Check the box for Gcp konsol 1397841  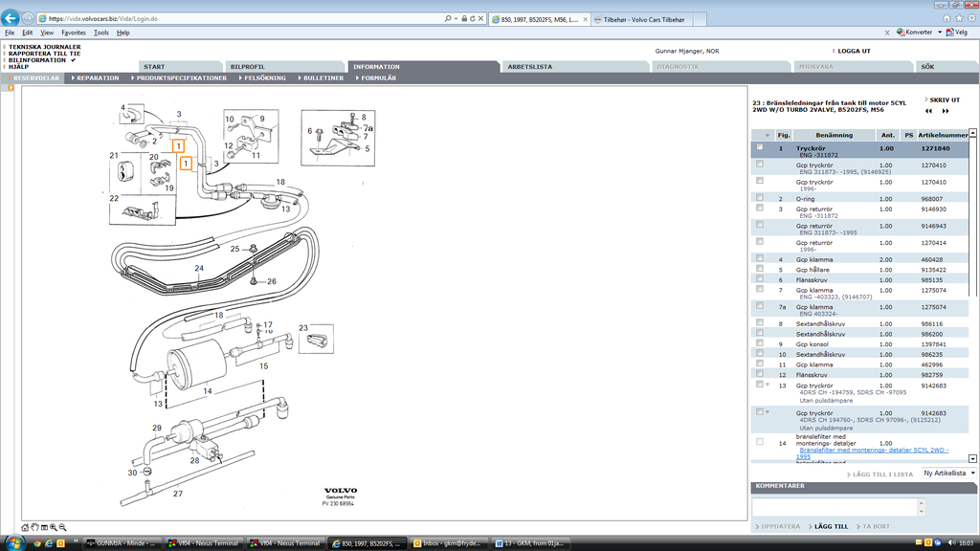pos(759,343)
